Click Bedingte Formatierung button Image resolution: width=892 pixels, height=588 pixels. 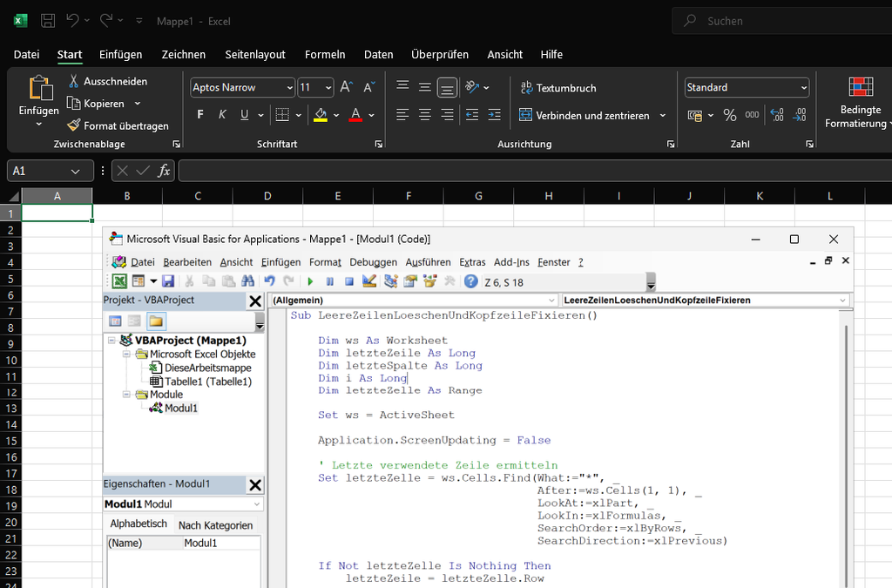[860, 103]
